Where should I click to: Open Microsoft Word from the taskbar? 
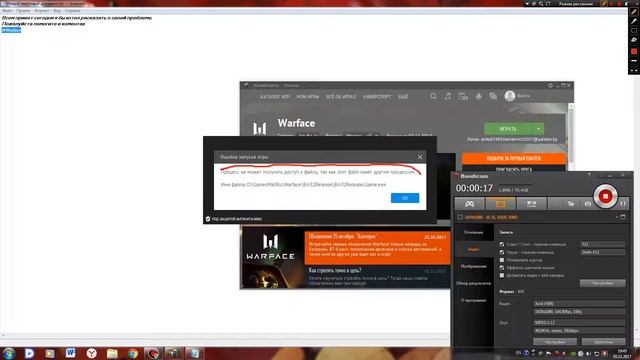click(x=70, y=353)
